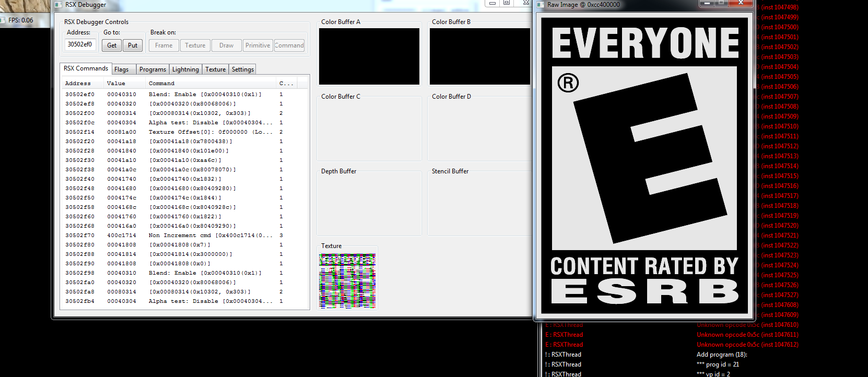Screen dimensions: 868x377
Task: Click the Color Buffer B preview
Action: tap(479, 56)
